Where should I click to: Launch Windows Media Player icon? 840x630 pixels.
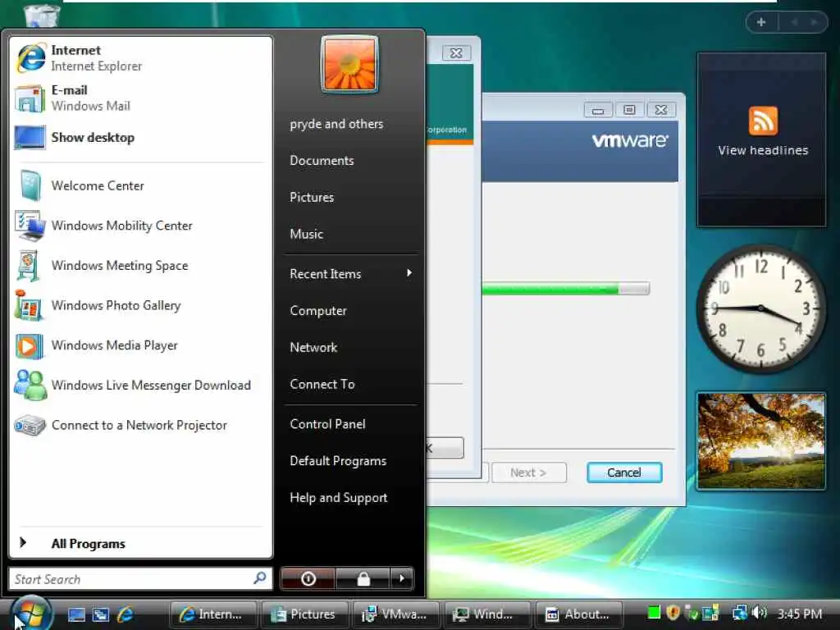click(x=29, y=345)
